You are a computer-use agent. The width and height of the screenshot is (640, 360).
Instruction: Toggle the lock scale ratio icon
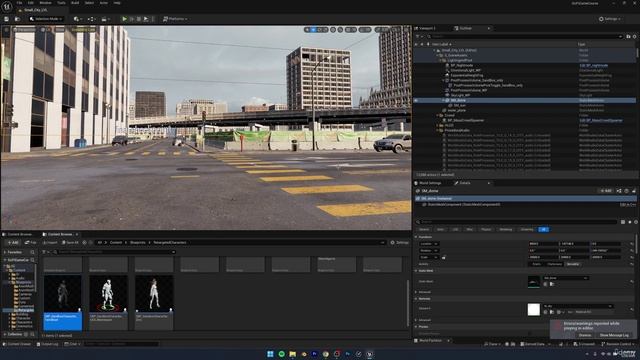click(x=444, y=258)
